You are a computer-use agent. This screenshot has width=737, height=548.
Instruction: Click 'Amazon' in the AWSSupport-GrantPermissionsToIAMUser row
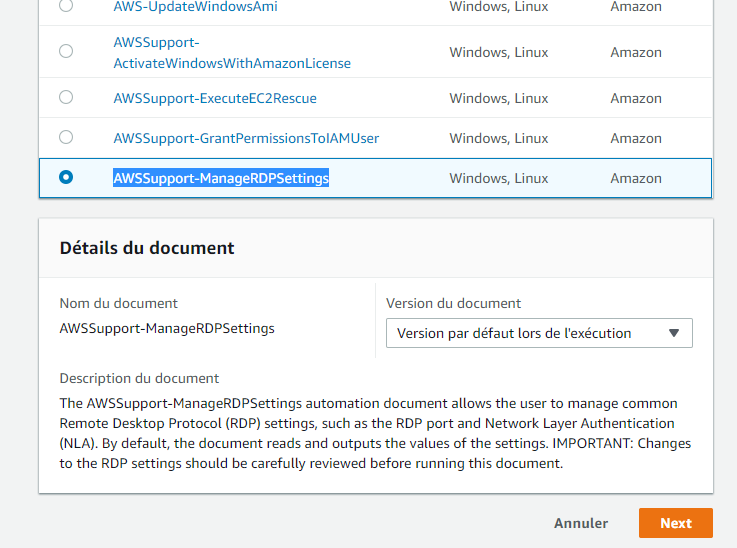coord(636,138)
